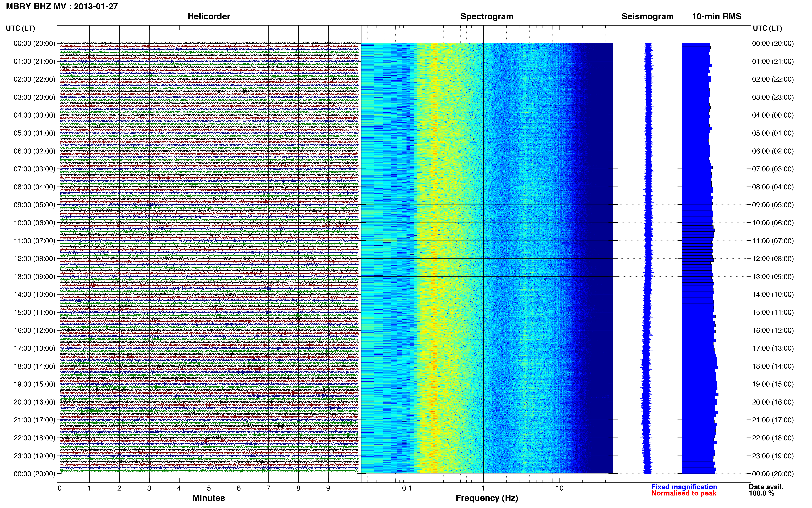Click left time label '21:00 (17:00)'
812x508 pixels.
coord(34,420)
